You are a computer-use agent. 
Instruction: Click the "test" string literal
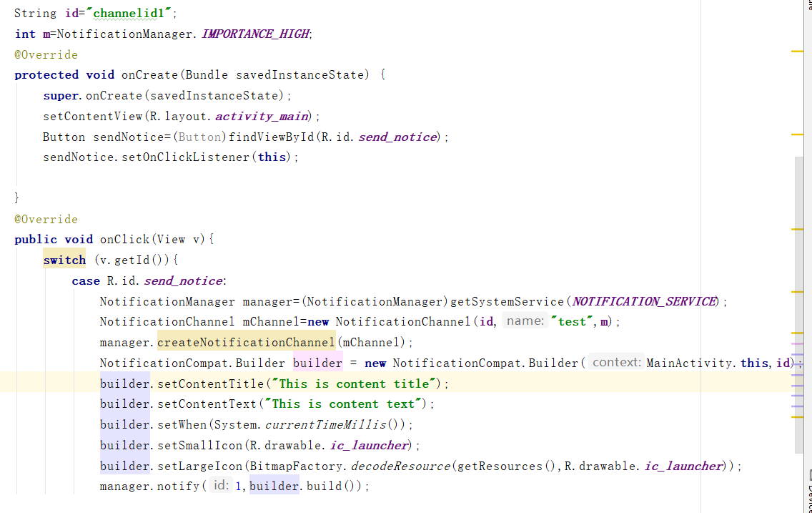point(572,321)
